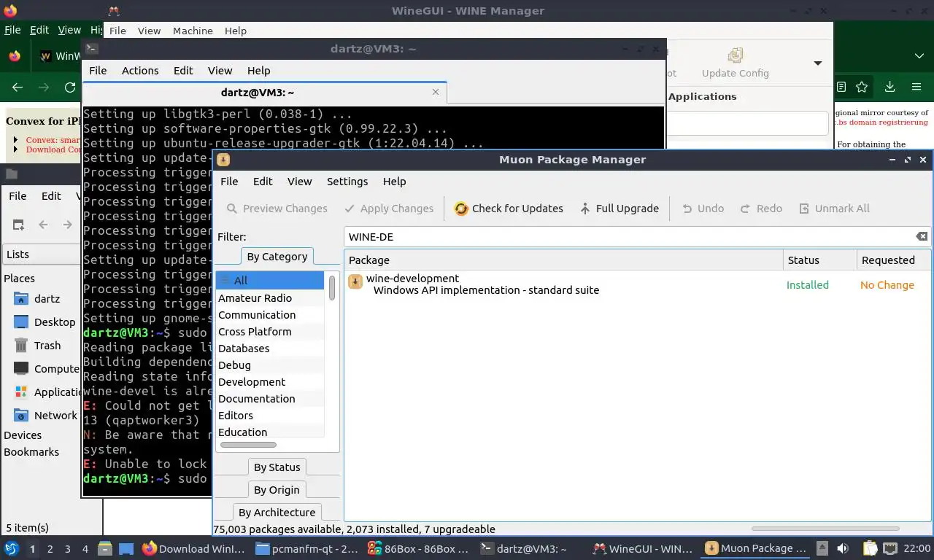Click Firefox reload page icon
This screenshot has height=560, width=934.
[70, 87]
